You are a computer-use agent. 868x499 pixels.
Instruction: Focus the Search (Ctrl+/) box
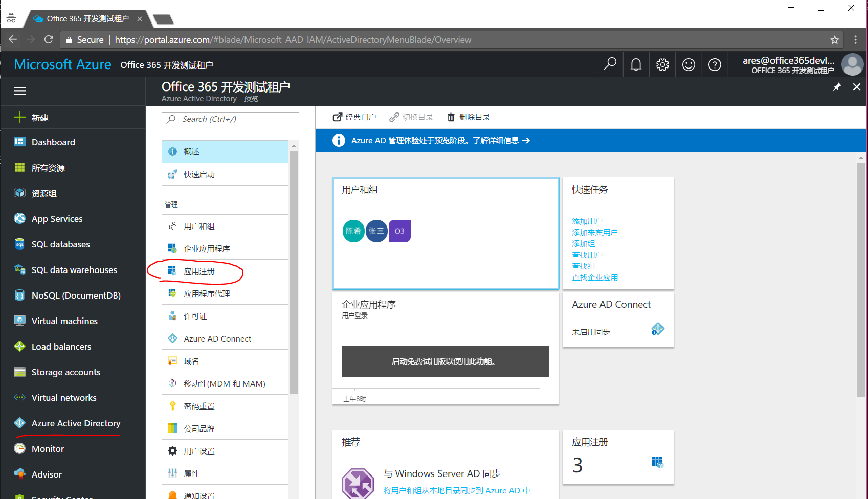click(230, 119)
